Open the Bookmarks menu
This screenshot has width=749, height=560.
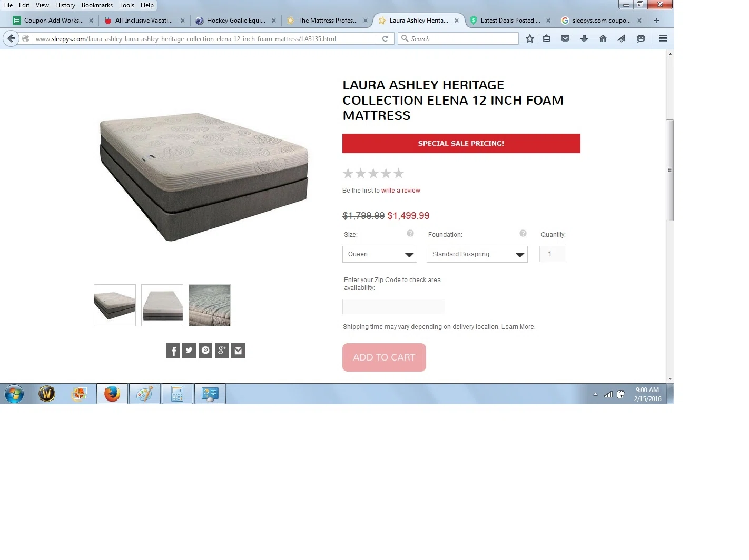point(97,5)
